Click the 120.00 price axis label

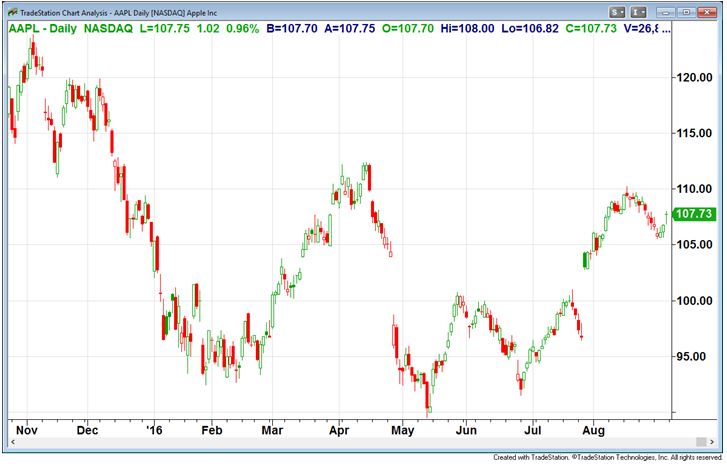click(693, 77)
